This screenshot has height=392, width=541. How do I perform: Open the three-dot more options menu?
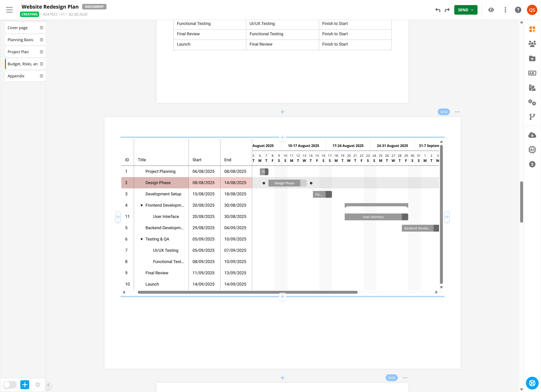[x=505, y=10]
